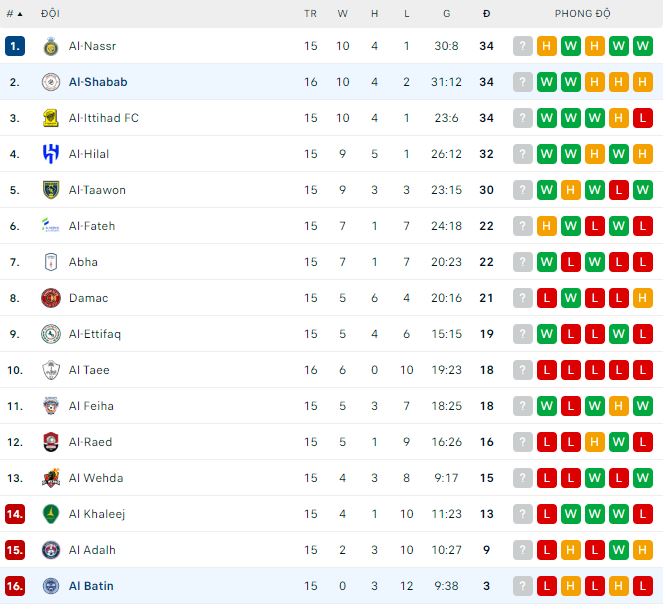Sort standings by Đ points header
This screenshot has width=667, height=610.
[x=486, y=14]
